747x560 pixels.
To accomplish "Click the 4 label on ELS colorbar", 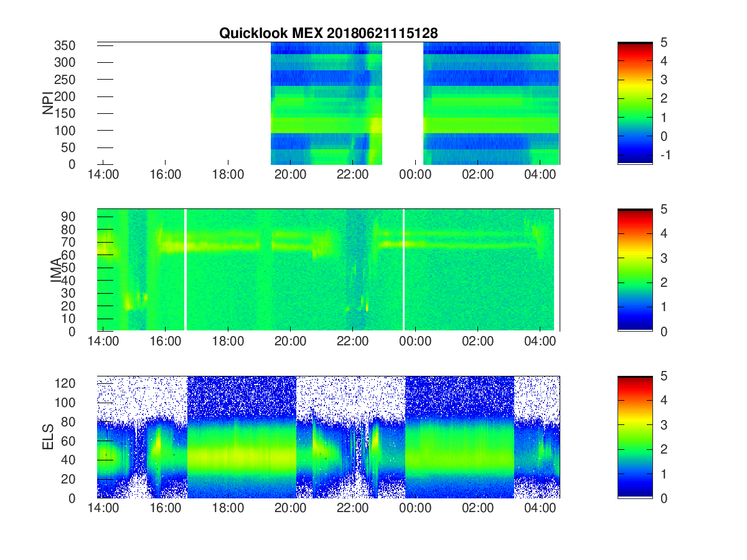I will tap(663, 401).
